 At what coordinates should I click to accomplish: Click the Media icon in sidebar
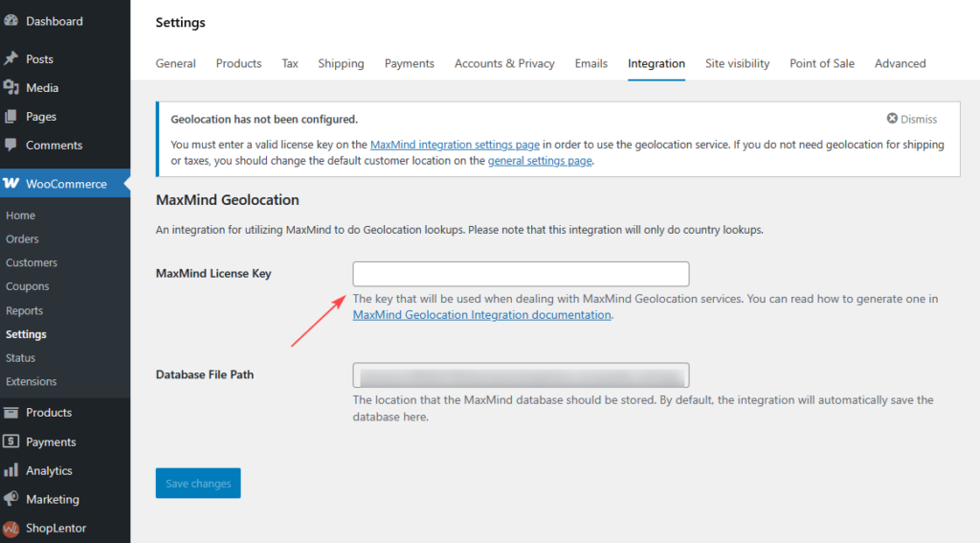(x=11, y=87)
